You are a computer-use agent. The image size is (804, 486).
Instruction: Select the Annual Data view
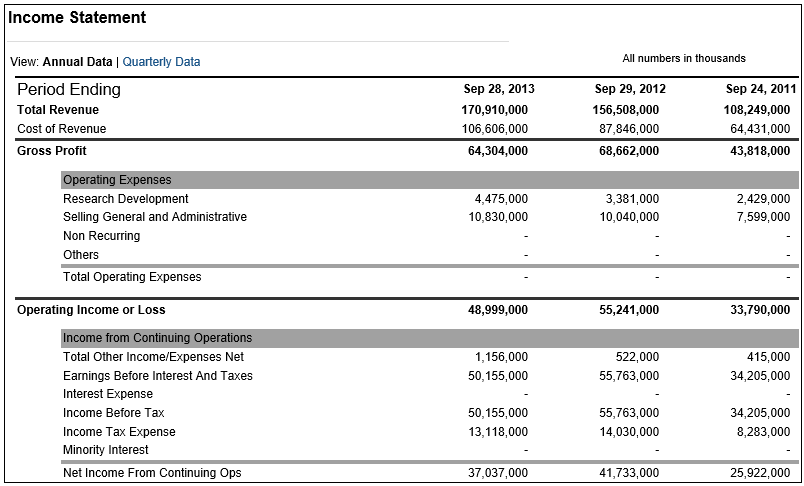pyautogui.click(x=77, y=62)
